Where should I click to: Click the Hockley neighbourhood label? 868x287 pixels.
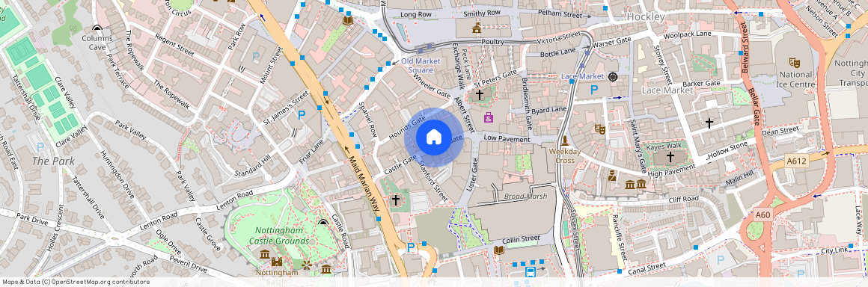point(646,17)
